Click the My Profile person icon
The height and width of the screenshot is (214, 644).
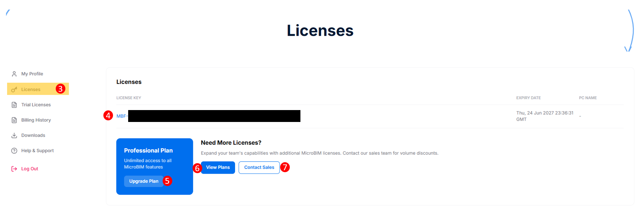(14, 74)
